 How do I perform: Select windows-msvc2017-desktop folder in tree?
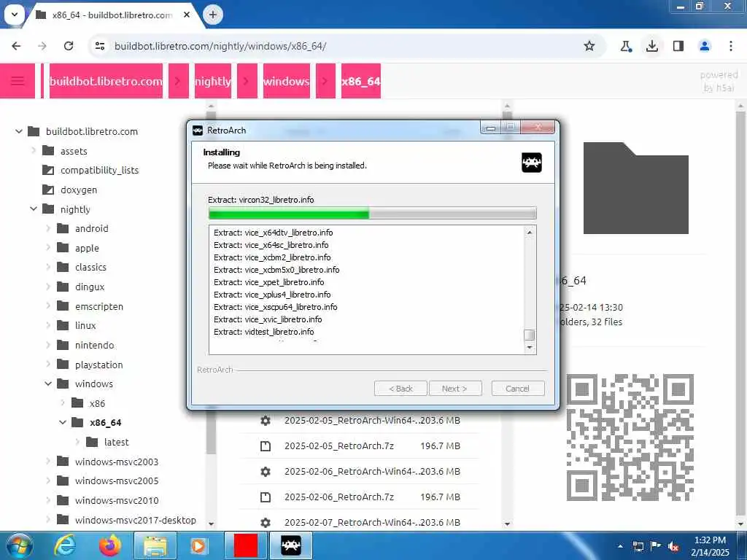click(126, 520)
